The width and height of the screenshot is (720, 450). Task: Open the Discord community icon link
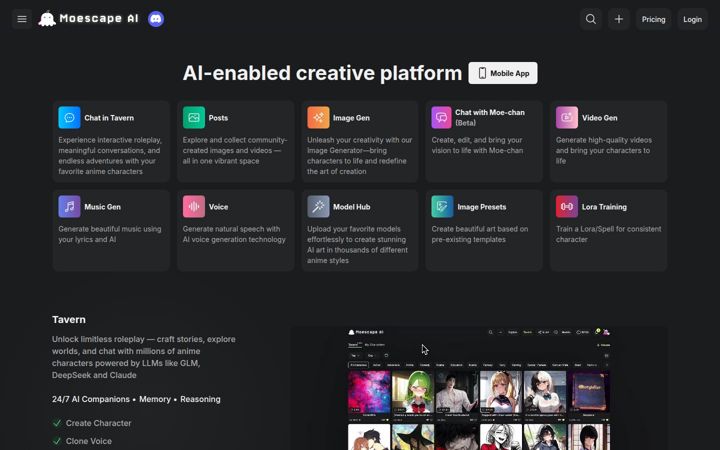[156, 19]
